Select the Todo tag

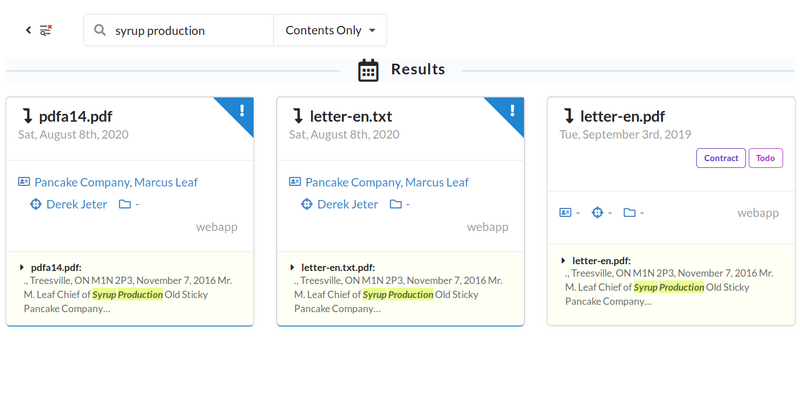[x=765, y=158]
